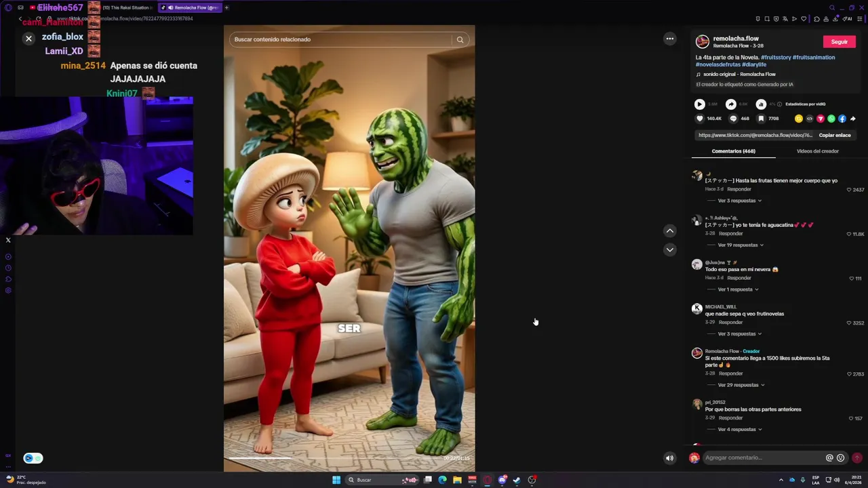This screenshot has width=868, height=488.
Task: Go to next video with down arrow
Action: (x=670, y=249)
